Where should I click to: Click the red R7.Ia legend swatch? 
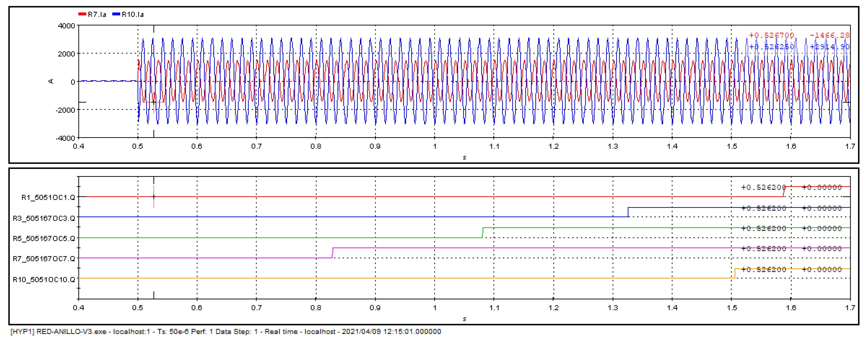82,14
